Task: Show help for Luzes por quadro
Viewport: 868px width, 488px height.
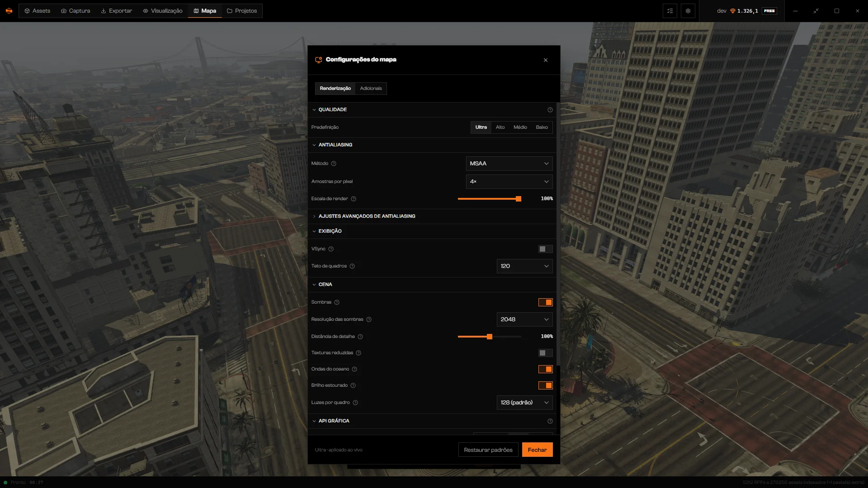Action: tap(355, 403)
